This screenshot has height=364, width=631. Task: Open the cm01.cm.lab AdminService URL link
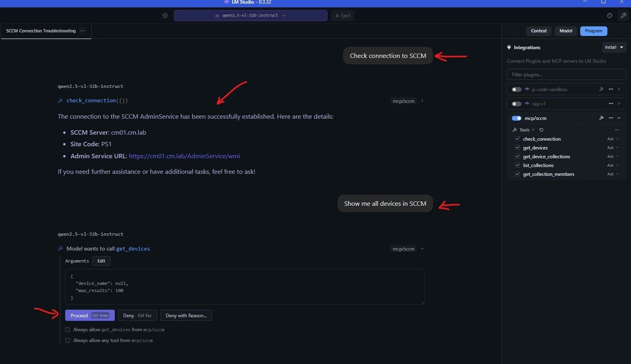185,156
